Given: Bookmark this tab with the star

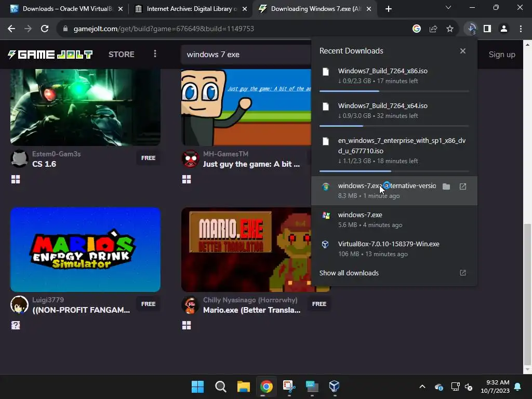Looking at the screenshot, I should coord(449,29).
